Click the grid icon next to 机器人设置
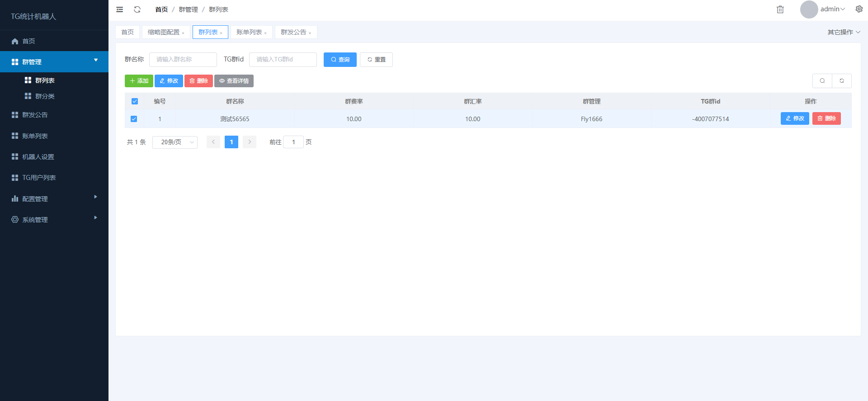 pyautogui.click(x=15, y=156)
